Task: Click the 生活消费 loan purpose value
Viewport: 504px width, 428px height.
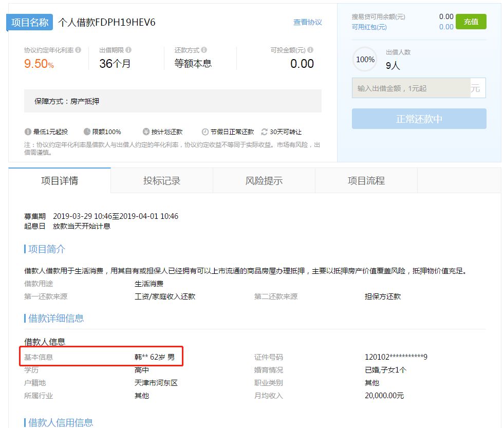Action: pyautogui.click(x=149, y=284)
